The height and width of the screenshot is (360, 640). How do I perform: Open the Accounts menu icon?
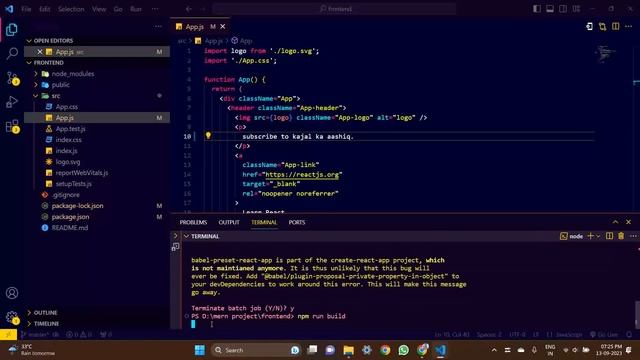point(12,293)
